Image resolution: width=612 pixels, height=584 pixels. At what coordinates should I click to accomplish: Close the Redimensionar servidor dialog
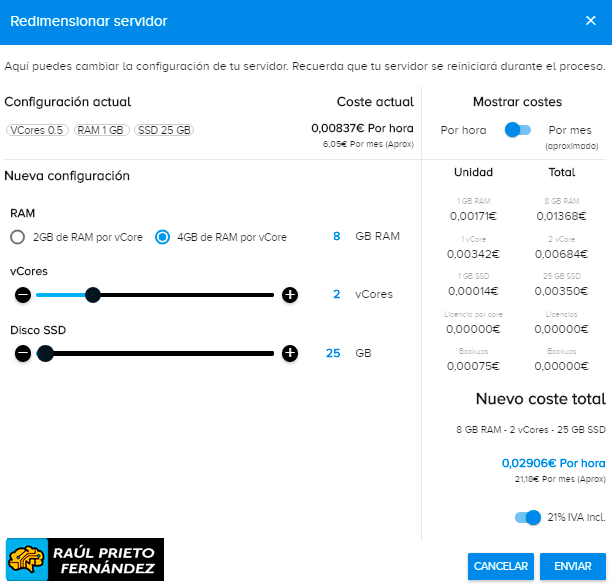click(x=590, y=21)
